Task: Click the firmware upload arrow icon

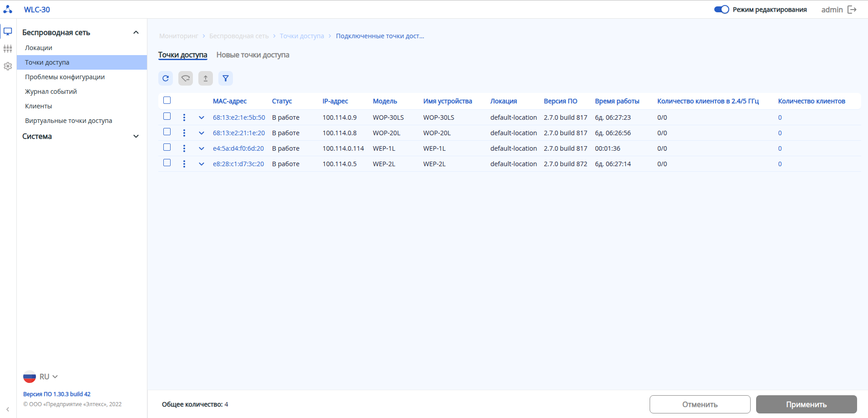Action: click(x=206, y=78)
